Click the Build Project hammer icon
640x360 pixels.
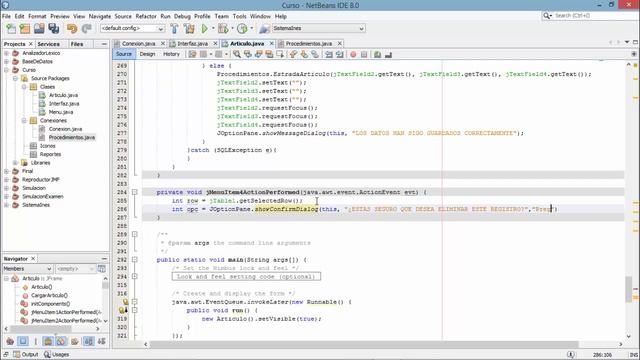[174, 29]
